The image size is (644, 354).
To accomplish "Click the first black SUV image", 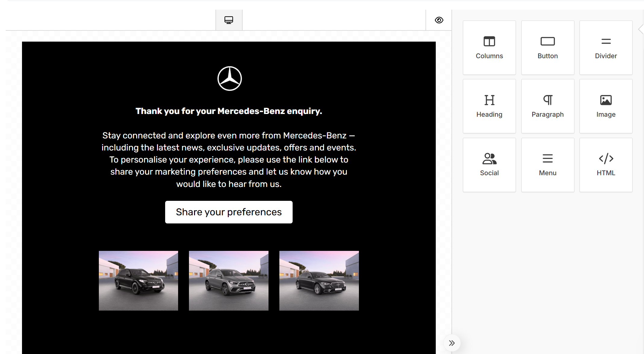I will [x=138, y=280].
